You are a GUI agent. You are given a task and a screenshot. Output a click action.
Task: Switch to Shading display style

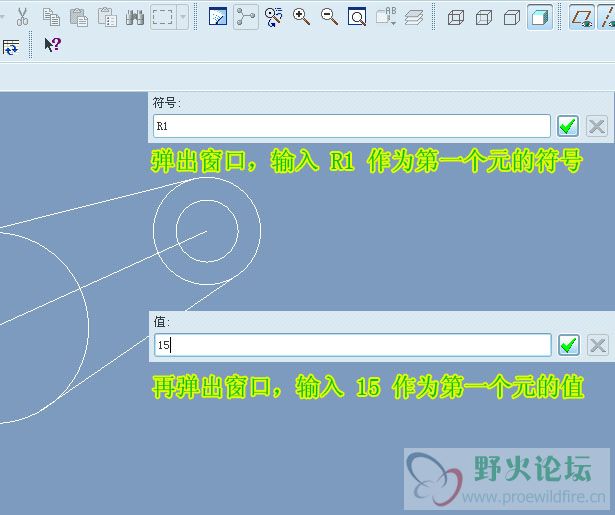point(540,17)
